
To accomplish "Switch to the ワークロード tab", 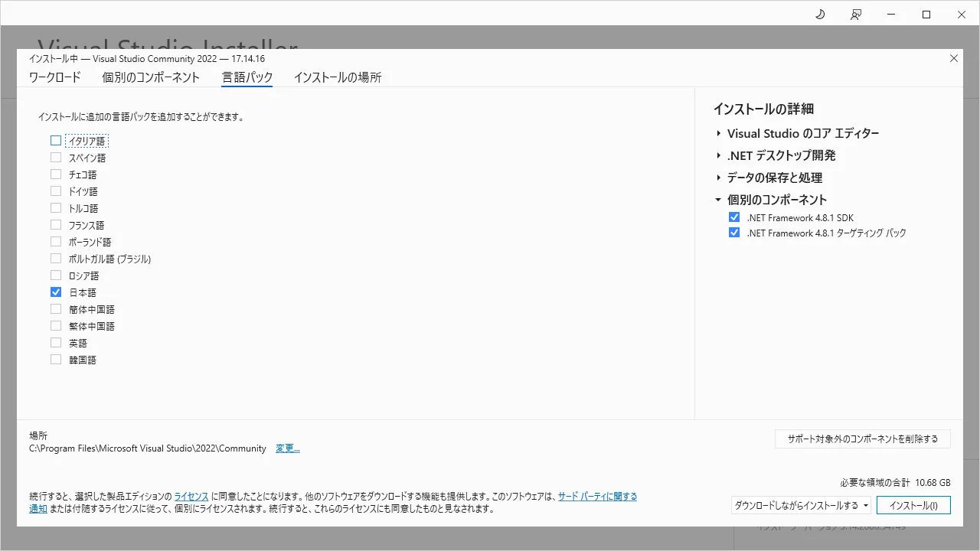I will (x=54, y=77).
